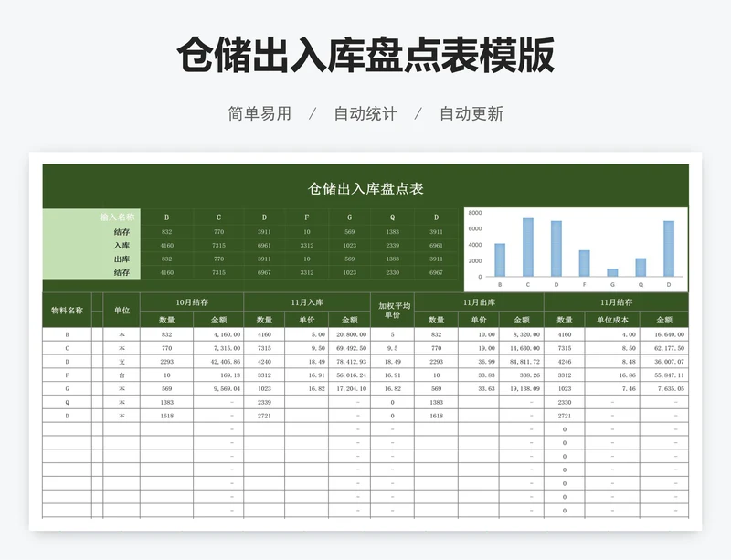
Task: Click the 自动统计 subtitle text
Action: [365, 114]
